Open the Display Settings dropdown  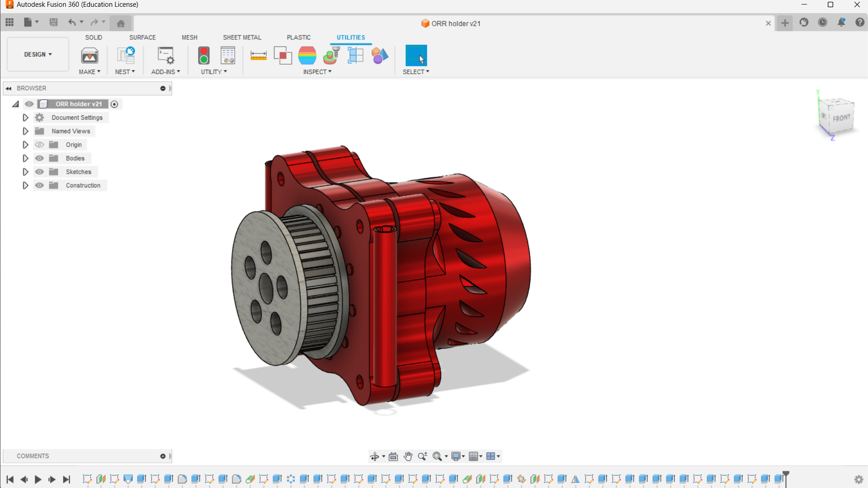coord(458,456)
